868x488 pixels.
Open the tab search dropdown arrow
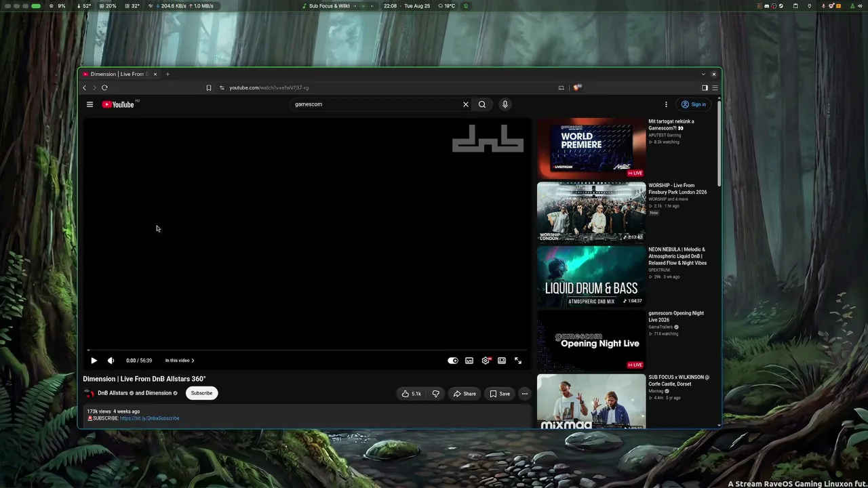[703, 74]
